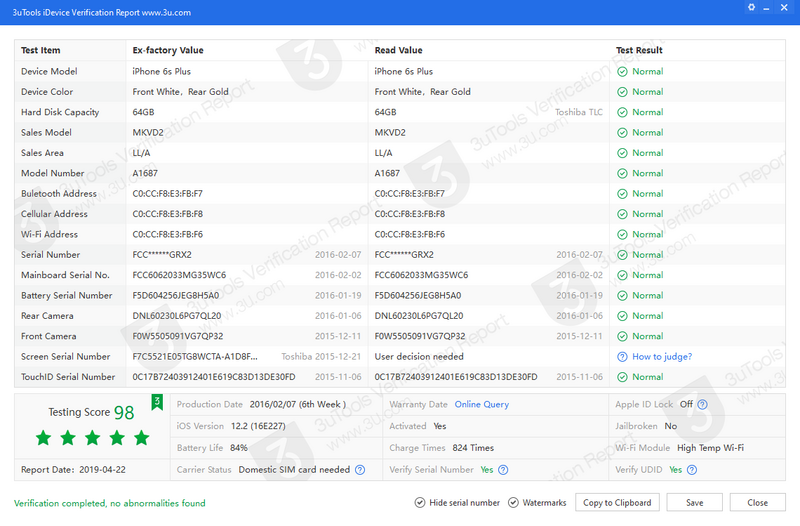This screenshot has width=800, height=526.
Task: Select ex-factory mainboard serial FCC6062033MG35WC6
Action: point(179,275)
